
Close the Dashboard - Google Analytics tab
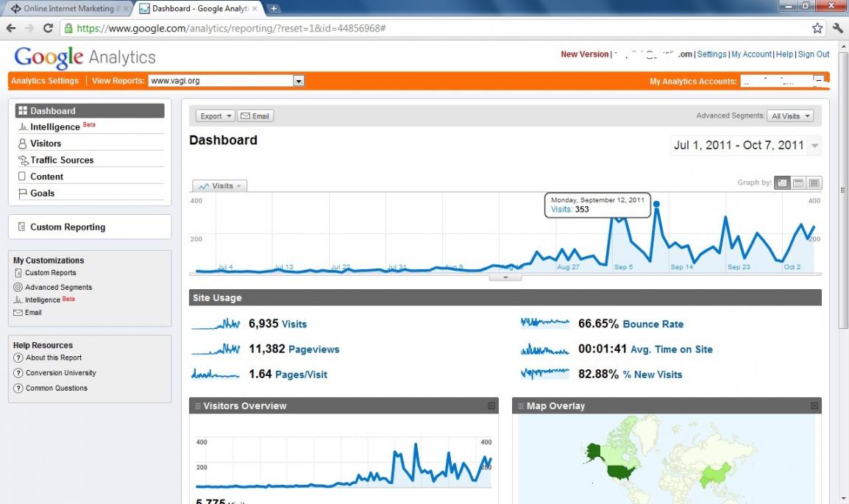(x=255, y=9)
